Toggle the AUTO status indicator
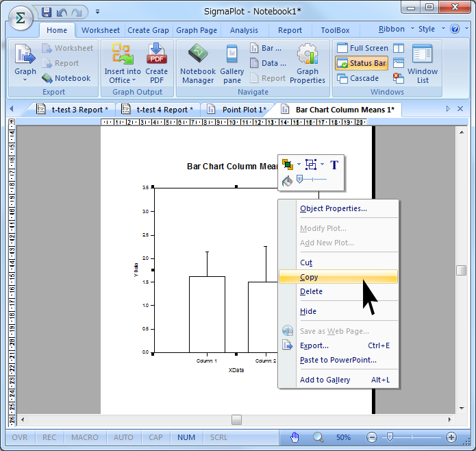Viewport: 476px width, 451px height. 123,437
